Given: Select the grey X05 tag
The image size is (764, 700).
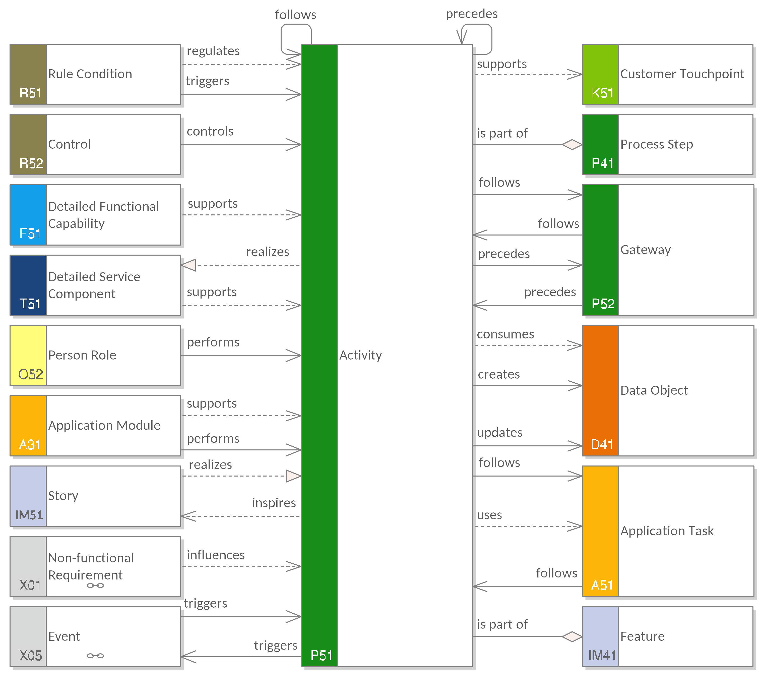Looking at the screenshot, I should tap(28, 637).
